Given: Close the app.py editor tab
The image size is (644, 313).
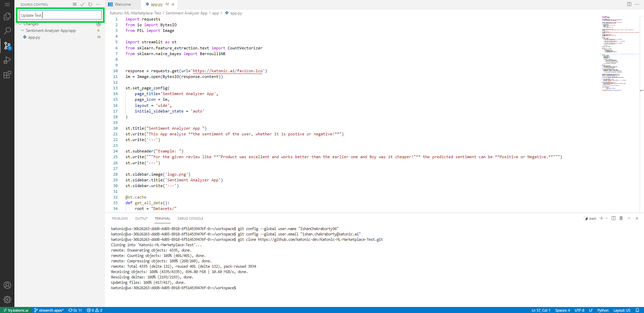Looking at the screenshot, I should point(173,4).
